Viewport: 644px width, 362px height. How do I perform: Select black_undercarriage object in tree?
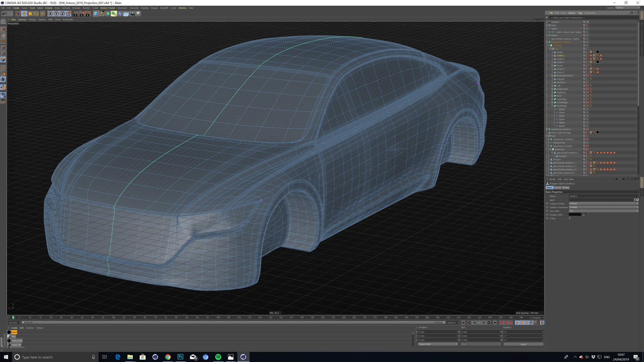tap(561, 133)
